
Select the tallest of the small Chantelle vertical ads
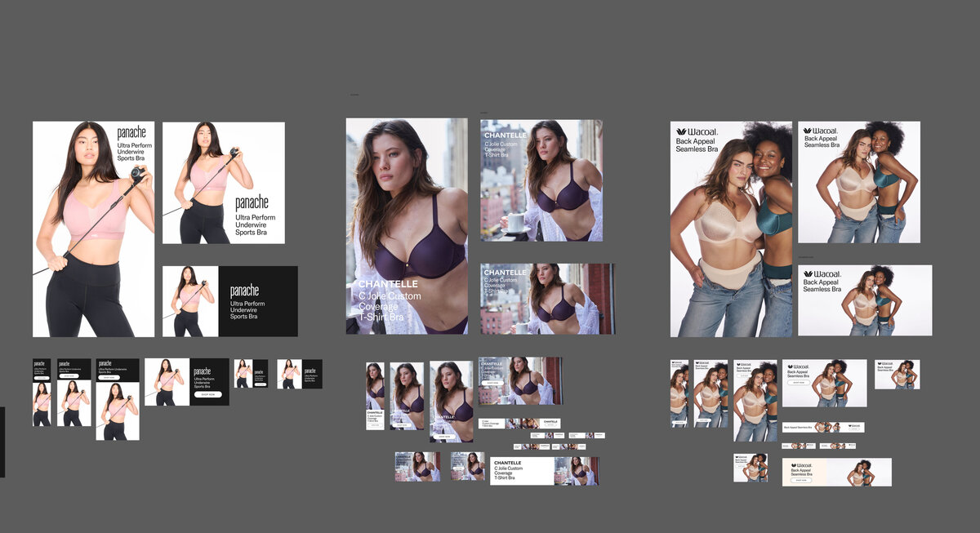point(452,402)
